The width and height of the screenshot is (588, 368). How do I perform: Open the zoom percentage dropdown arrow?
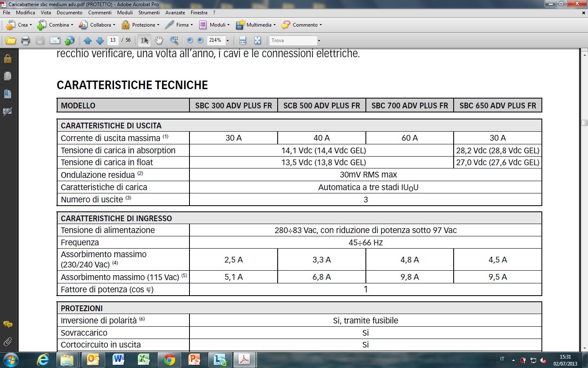(227, 40)
